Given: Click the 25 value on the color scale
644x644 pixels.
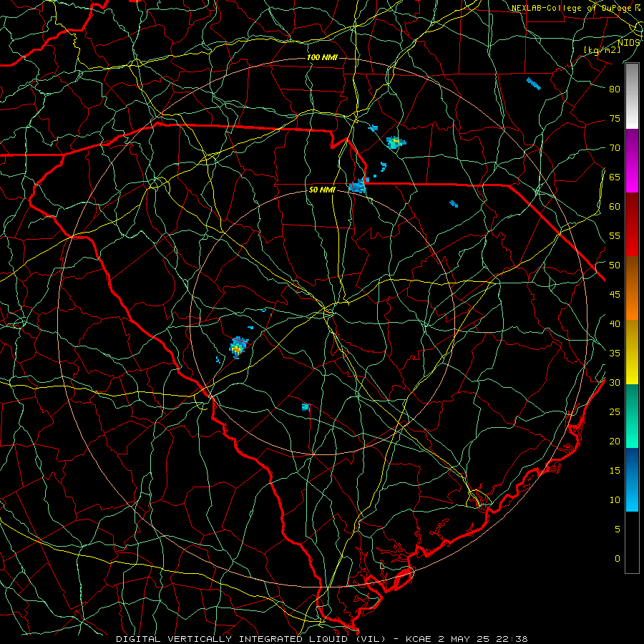Looking at the screenshot, I should point(615,412).
